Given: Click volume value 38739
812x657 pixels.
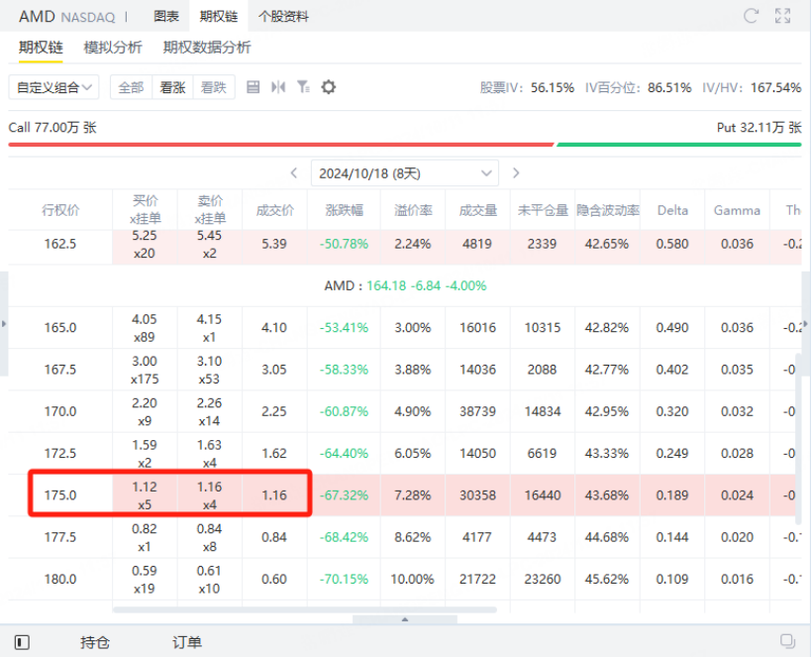Looking at the screenshot, I should pyautogui.click(x=477, y=411).
